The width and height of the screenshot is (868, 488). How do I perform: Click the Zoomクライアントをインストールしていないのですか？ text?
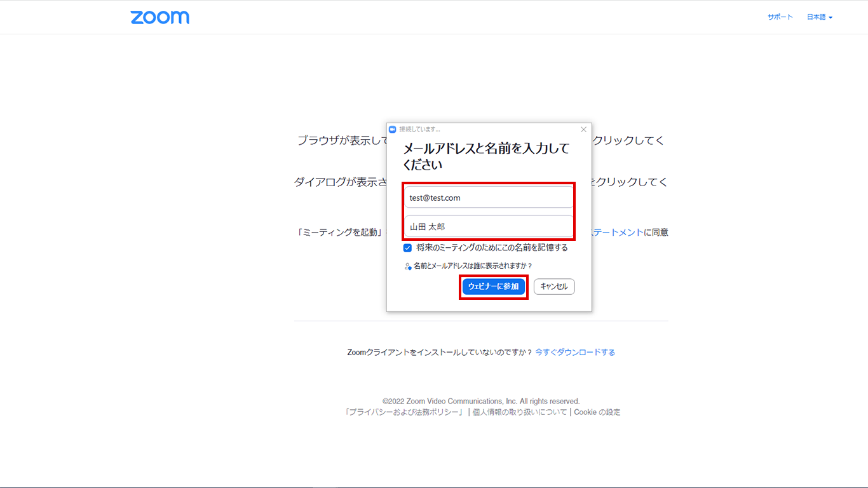440,352
